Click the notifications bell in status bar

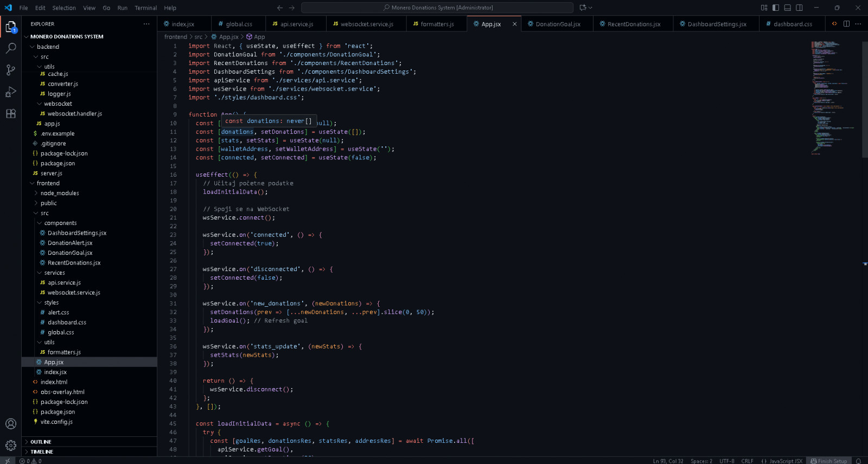[x=858, y=461]
